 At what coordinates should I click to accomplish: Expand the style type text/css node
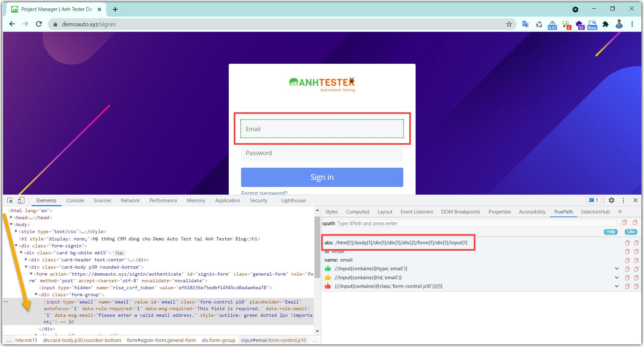pyautogui.click(x=16, y=231)
